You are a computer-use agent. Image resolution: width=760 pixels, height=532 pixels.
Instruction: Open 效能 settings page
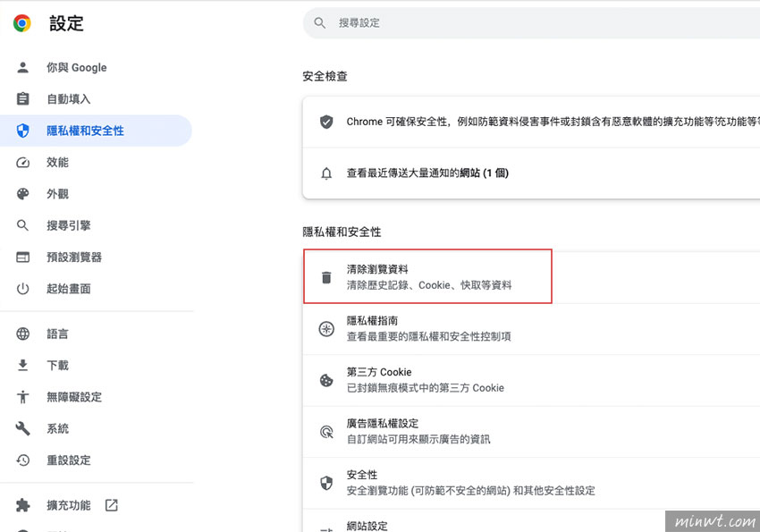point(57,163)
